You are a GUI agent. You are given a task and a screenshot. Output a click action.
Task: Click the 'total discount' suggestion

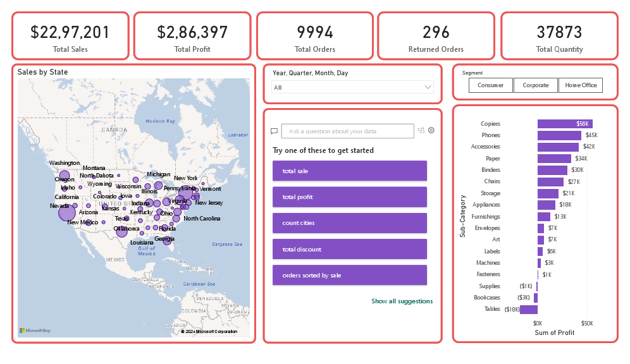(x=349, y=249)
